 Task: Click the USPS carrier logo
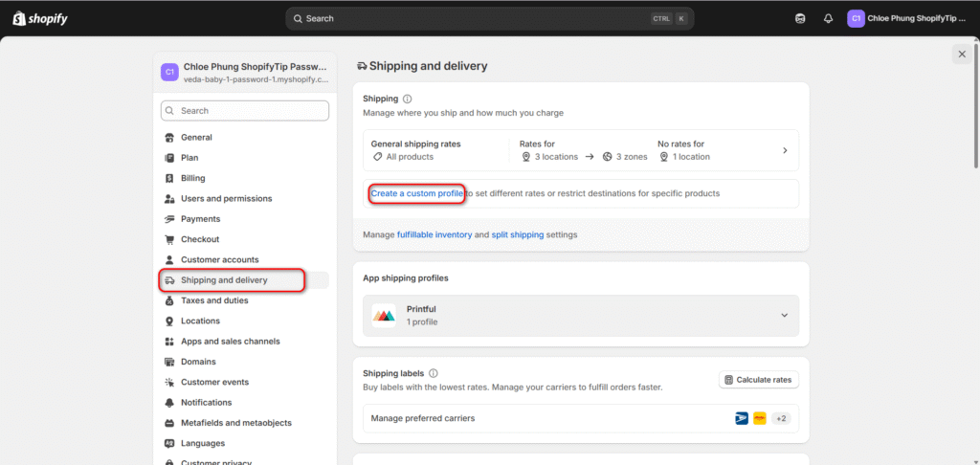pyautogui.click(x=742, y=419)
